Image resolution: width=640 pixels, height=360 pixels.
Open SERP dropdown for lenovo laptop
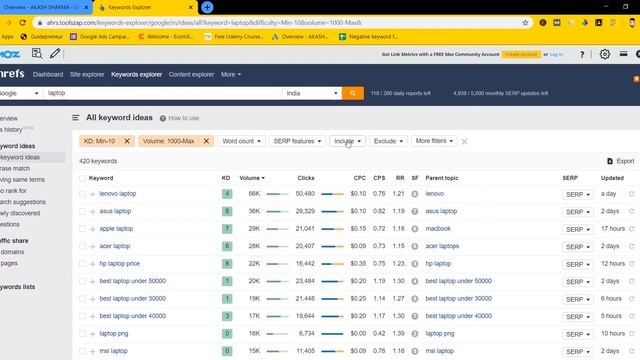tap(578, 195)
